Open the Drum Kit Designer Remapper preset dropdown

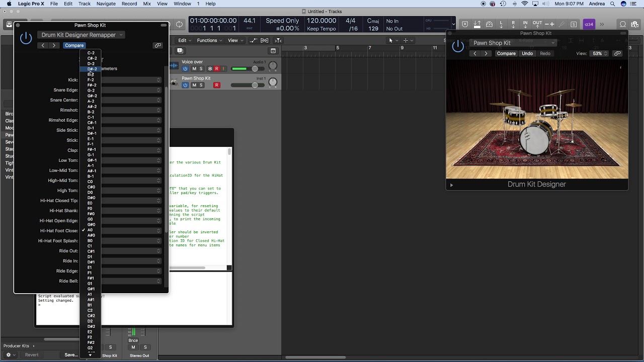point(81,35)
